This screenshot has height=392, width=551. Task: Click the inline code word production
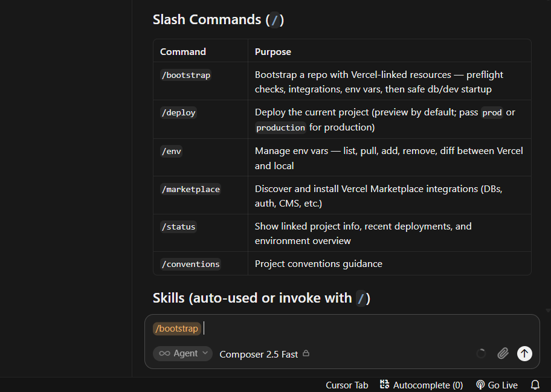[x=280, y=127]
